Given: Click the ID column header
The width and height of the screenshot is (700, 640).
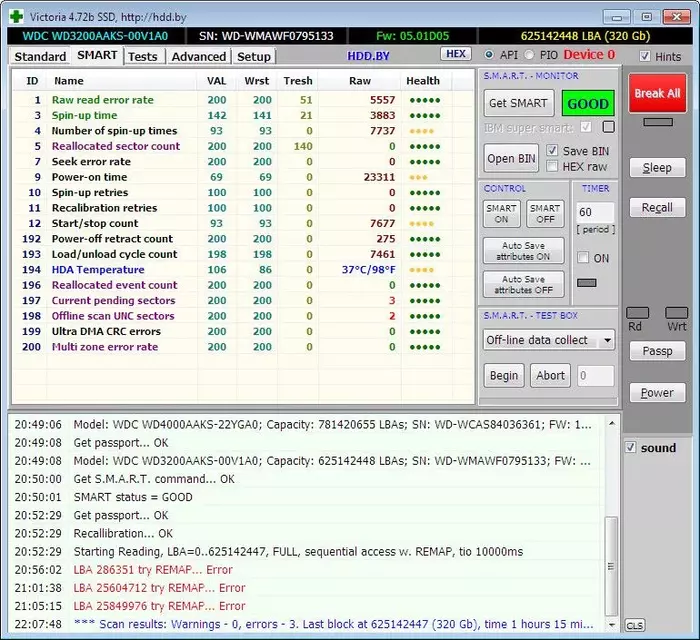Looking at the screenshot, I should (32, 81).
